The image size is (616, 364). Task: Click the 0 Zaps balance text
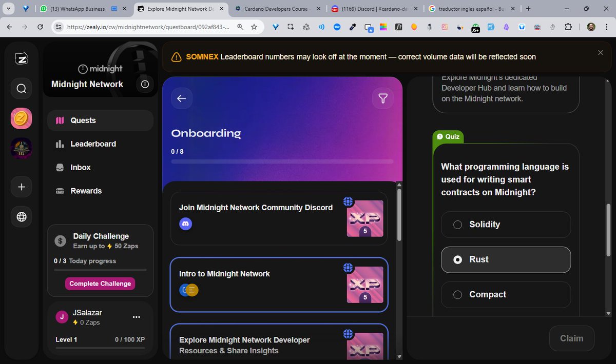click(x=89, y=322)
